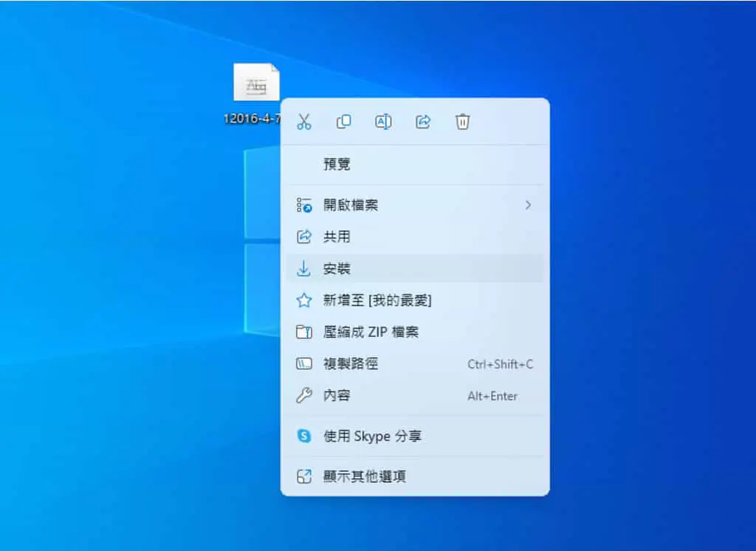Image resolution: width=756 pixels, height=551 pixels.
Task: Click 安裝 to install the font
Action: pos(415,269)
